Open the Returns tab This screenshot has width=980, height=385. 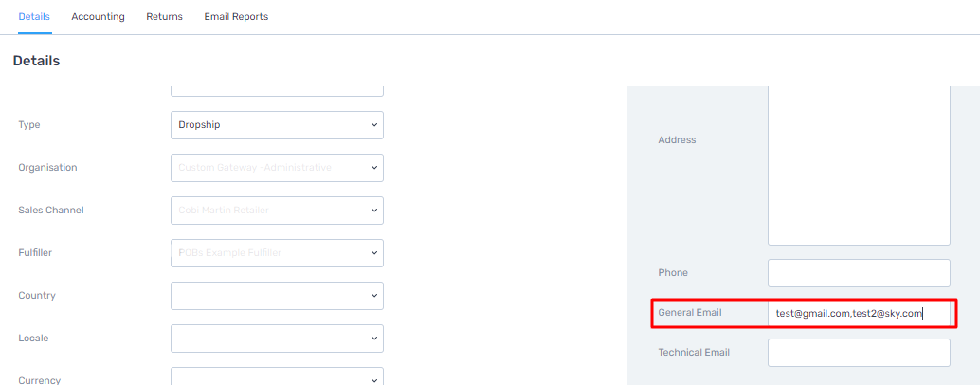pos(164,17)
